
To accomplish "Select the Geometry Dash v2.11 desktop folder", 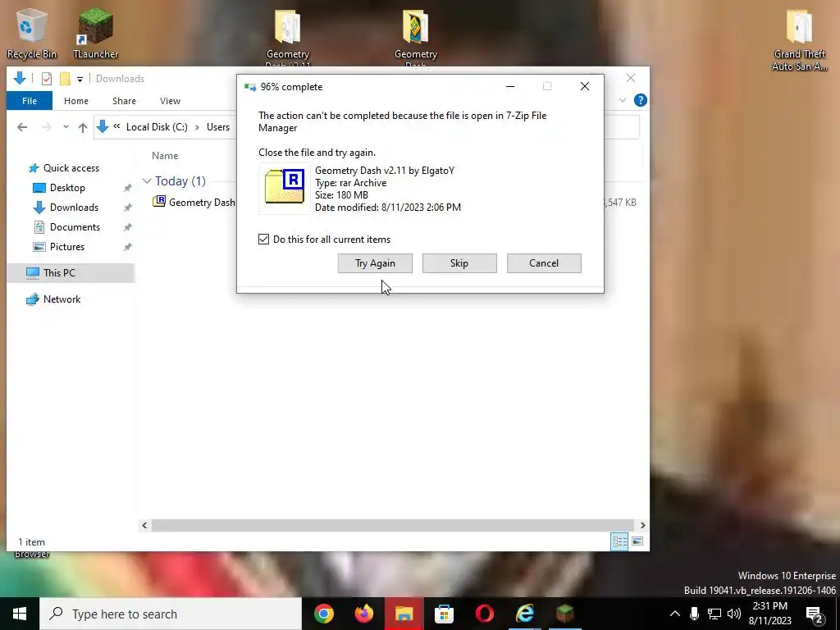I will (288, 36).
